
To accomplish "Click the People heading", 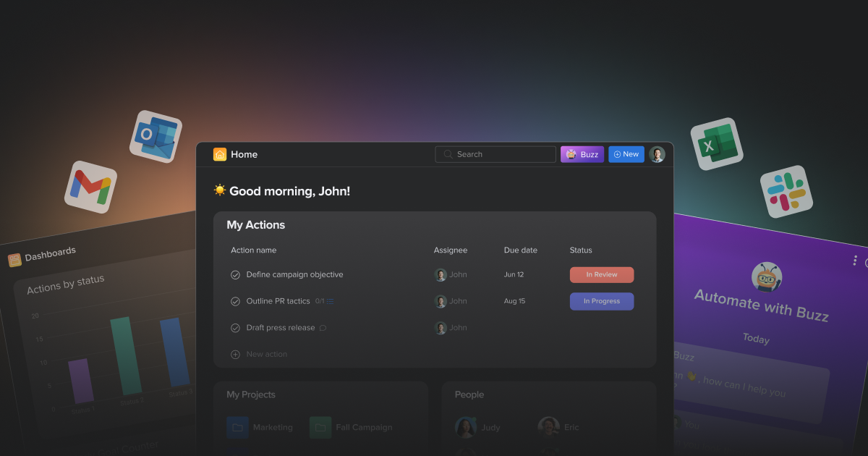I will point(469,394).
